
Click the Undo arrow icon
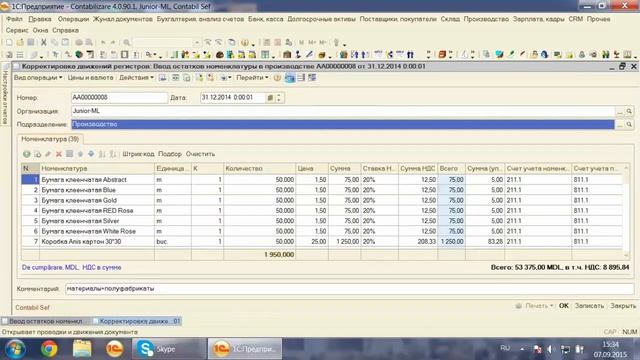(x=103, y=42)
